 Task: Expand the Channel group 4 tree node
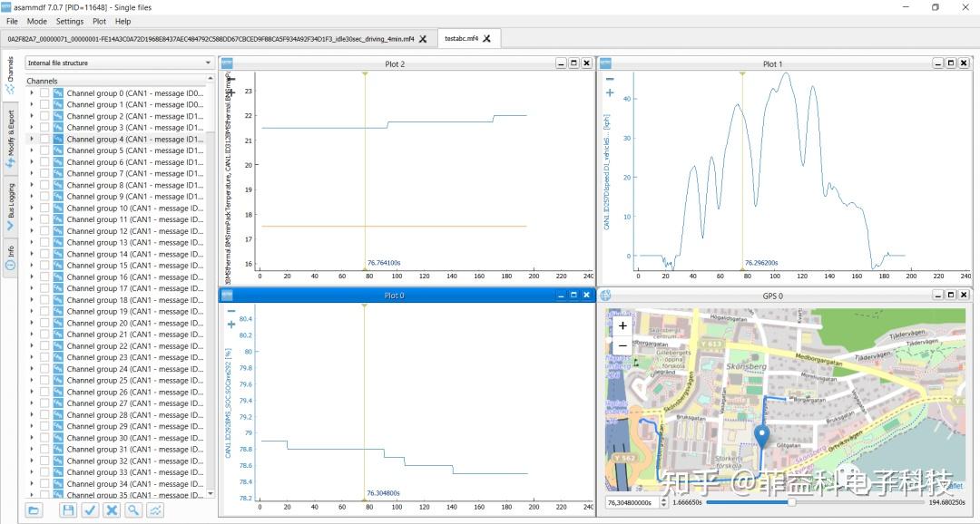[32, 140]
